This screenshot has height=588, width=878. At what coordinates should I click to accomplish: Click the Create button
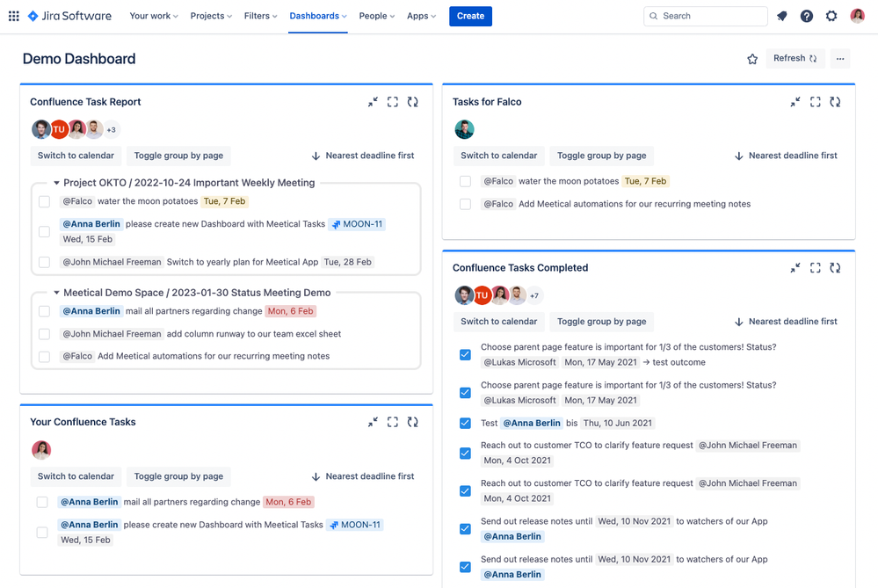click(470, 16)
